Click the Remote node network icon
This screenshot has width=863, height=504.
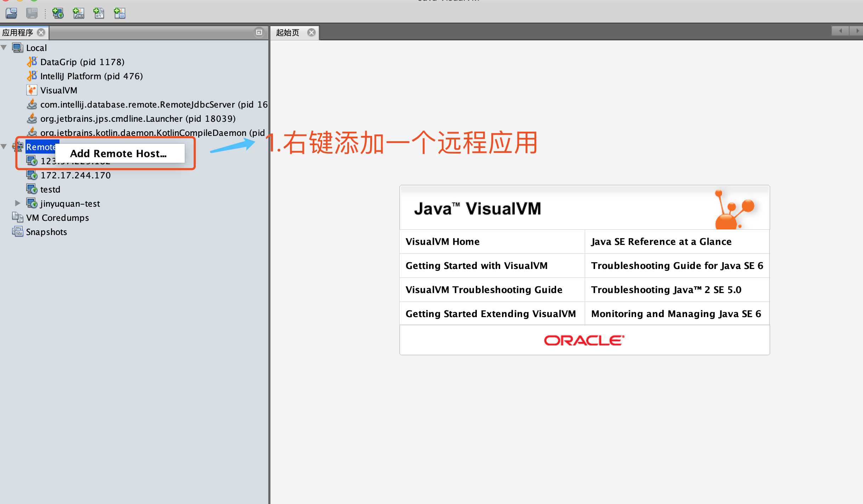click(x=18, y=147)
